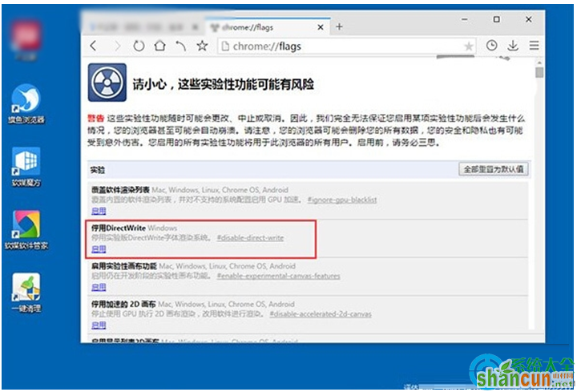Screen dimensions: 577x392
Task: Close the browser window
Action: (x=528, y=19)
